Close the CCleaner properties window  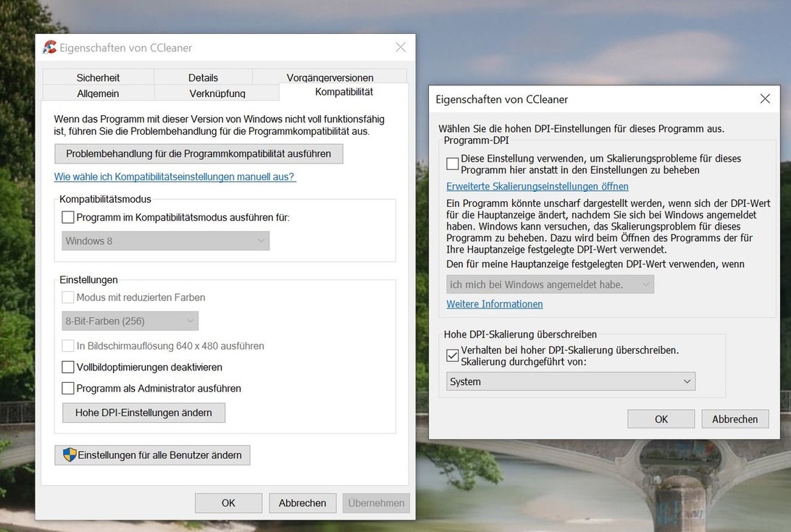401,48
